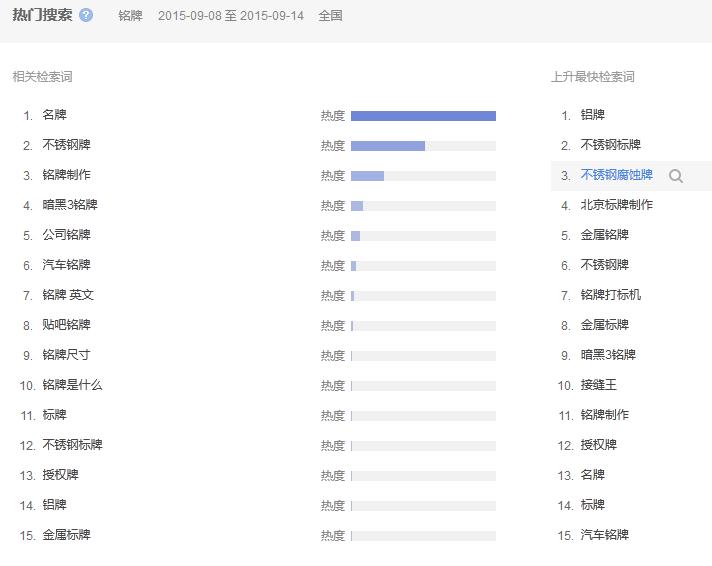Viewport: 712px width, 566px height.
Task: Open the highlighted 不锈钢腐蚀牌 keyword link
Action: (x=616, y=175)
